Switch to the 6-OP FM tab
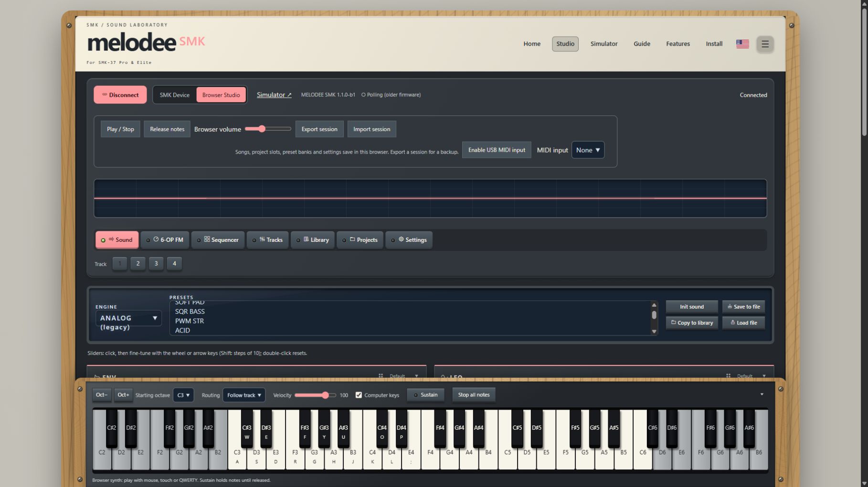Viewport: 868px width, 487px height. 165,240
